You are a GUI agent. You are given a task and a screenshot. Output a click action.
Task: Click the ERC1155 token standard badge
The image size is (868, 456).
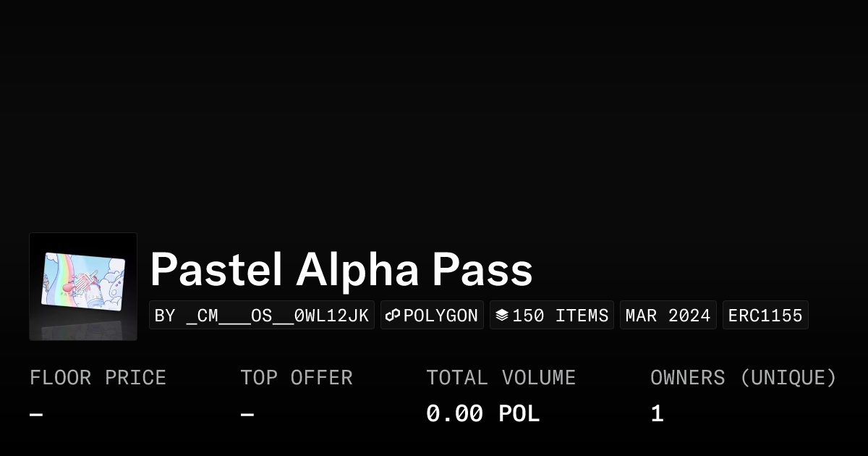[765, 316]
